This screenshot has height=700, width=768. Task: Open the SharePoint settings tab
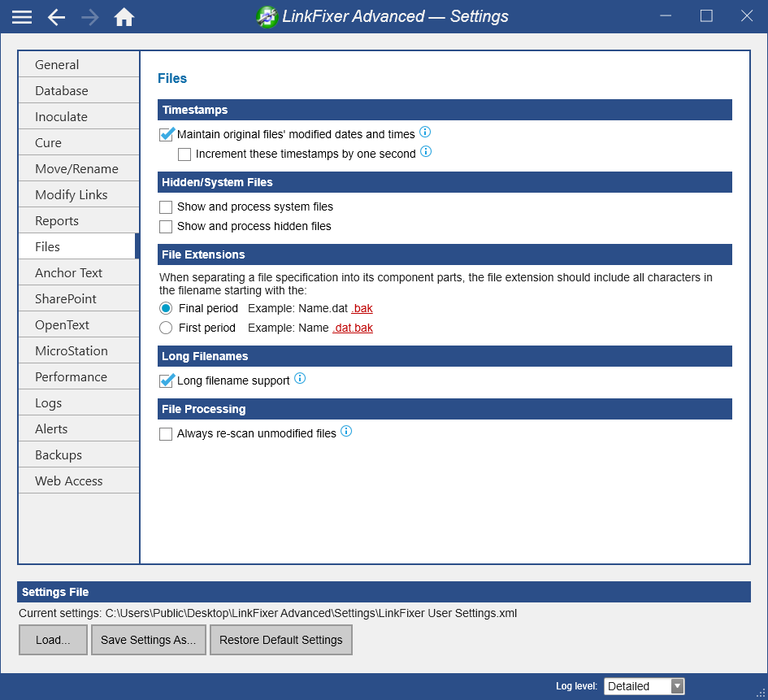tap(79, 298)
